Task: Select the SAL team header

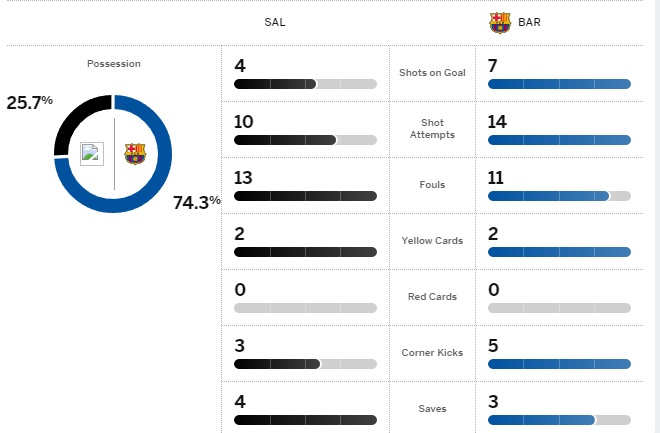Action: coord(275,22)
